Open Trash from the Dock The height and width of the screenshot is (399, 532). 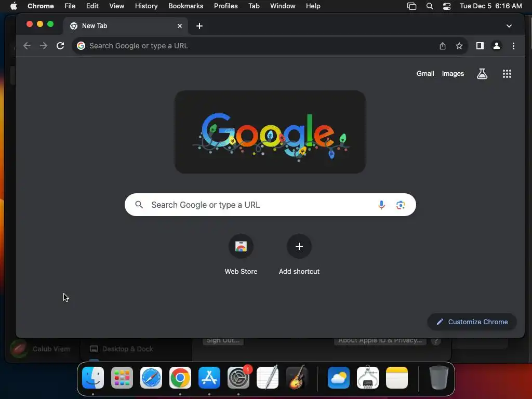438,378
